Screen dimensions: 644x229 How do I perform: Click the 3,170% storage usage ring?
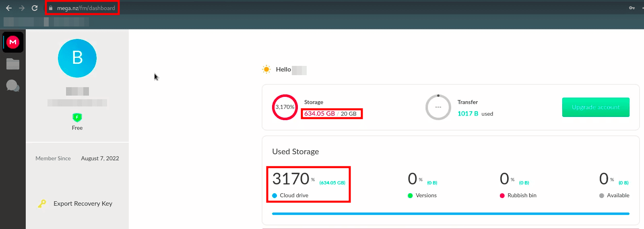285,107
